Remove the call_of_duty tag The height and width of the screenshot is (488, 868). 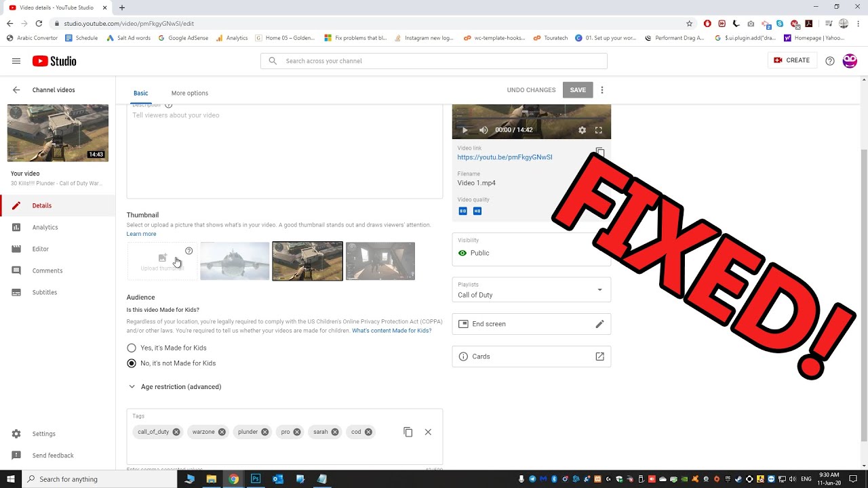click(x=176, y=432)
